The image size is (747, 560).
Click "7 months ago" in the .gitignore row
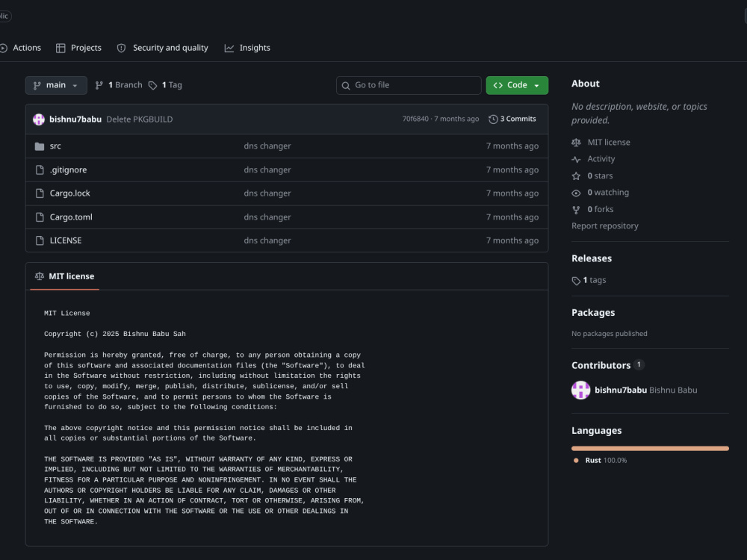(512, 170)
